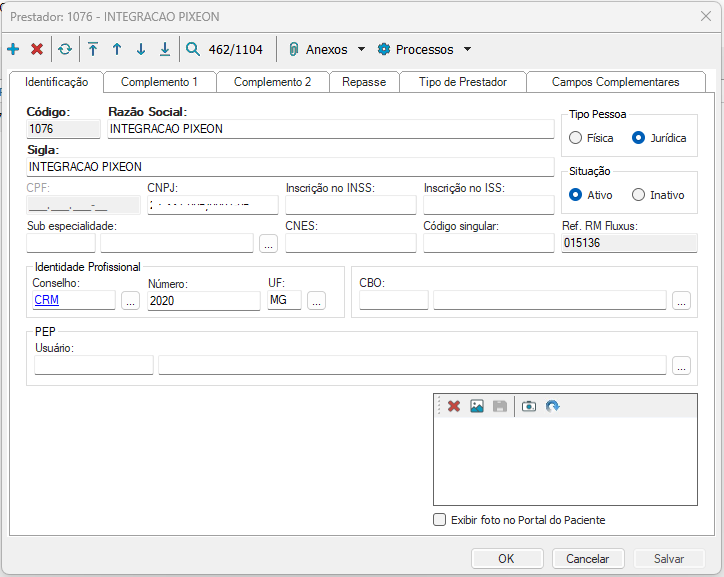
Task: Click the CRM conselho link
Action: (46, 300)
